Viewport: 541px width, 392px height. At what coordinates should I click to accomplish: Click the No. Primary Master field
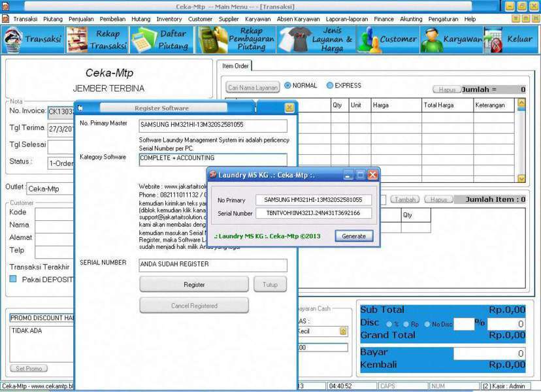213,125
